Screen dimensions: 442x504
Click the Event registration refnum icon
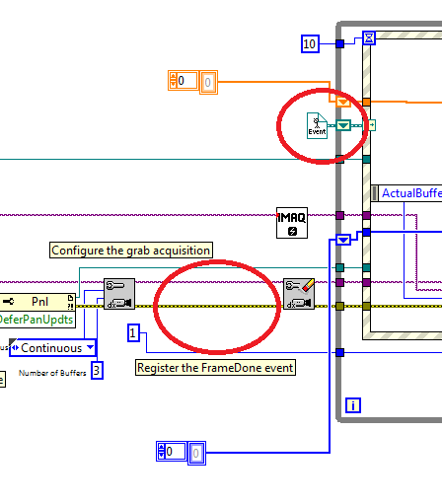[317, 125]
